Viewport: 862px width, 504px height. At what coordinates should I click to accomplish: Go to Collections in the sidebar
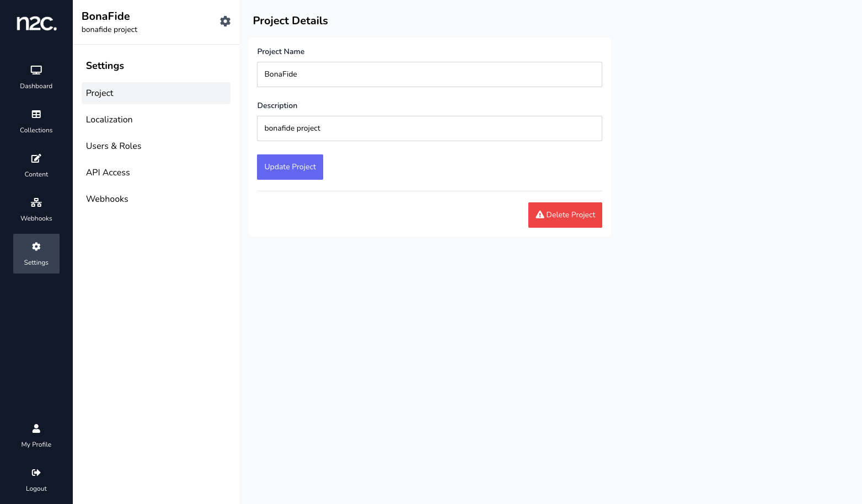tap(36, 121)
